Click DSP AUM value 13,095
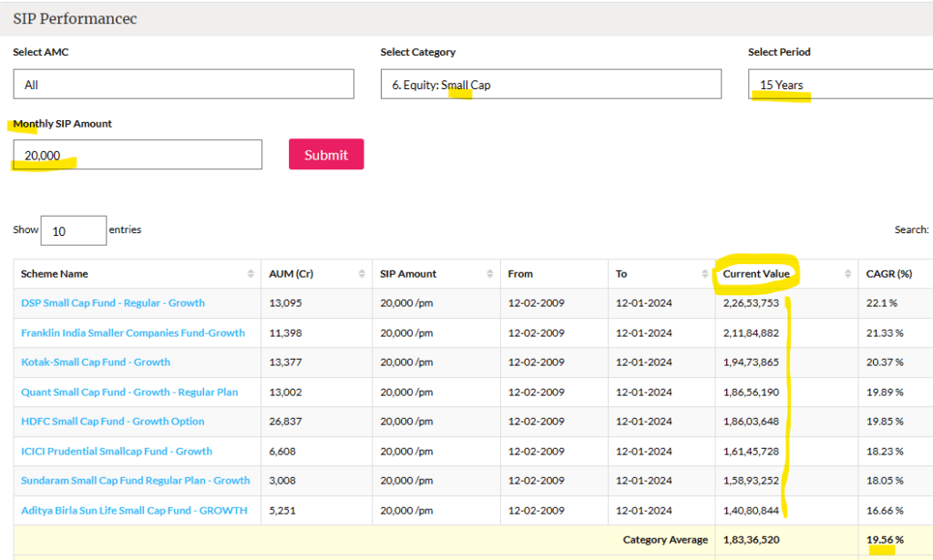 (x=285, y=303)
